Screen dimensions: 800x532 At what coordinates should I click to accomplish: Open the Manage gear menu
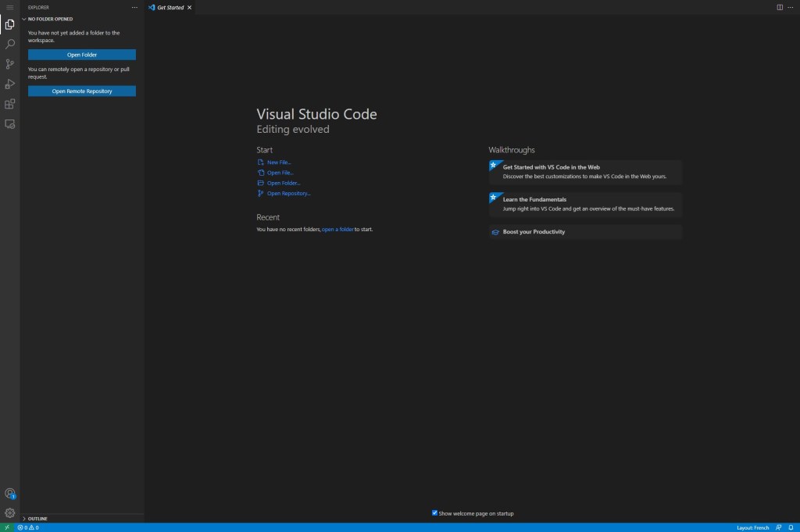click(x=9, y=513)
